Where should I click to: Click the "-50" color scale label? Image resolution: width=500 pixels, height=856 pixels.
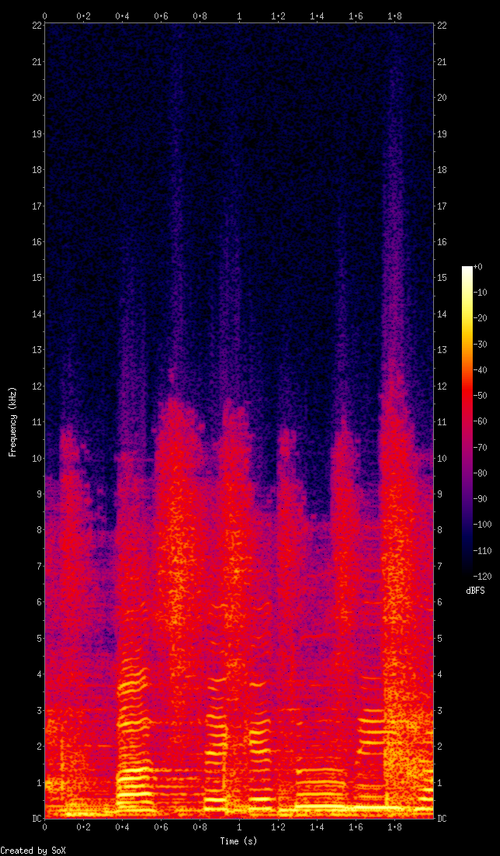482,396
